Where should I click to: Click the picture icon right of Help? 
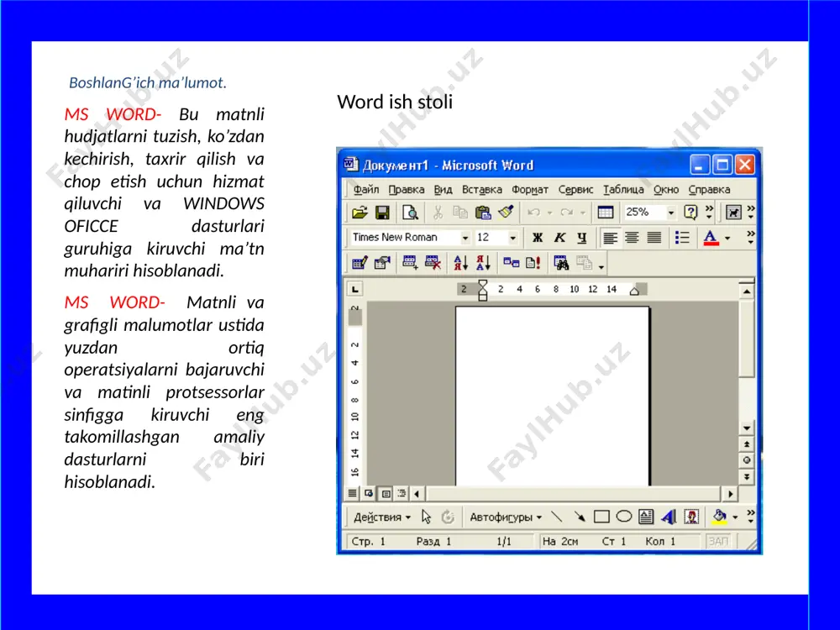[x=733, y=213]
